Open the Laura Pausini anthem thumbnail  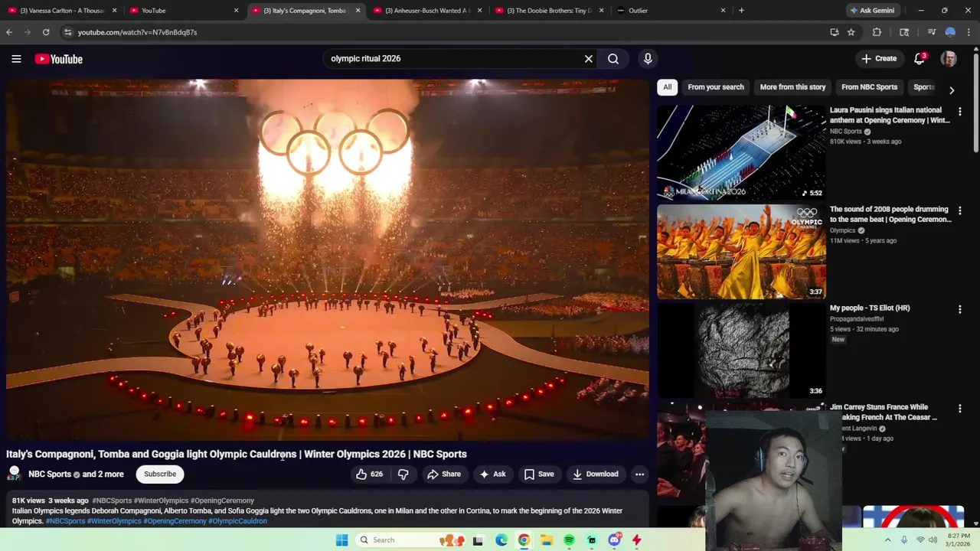tap(741, 152)
